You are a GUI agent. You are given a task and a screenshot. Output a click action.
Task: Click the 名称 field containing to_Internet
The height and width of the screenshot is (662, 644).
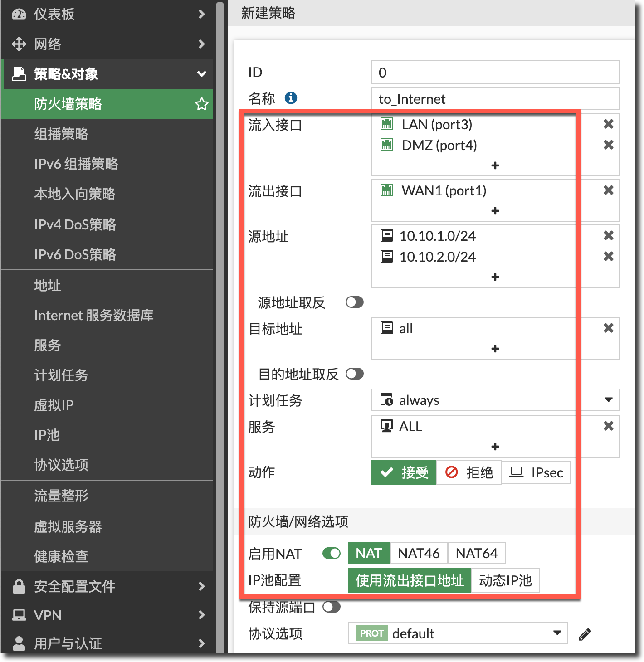tap(494, 99)
